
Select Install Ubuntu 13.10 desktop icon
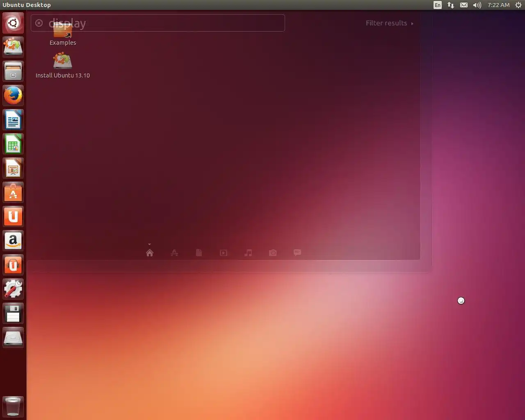(x=63, y=66)
